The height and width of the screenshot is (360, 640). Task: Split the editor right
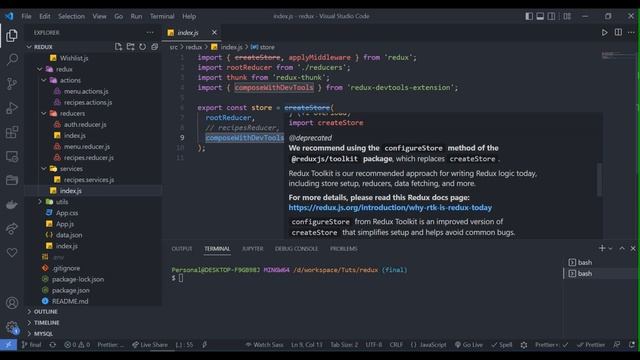(x=618, y=32)
